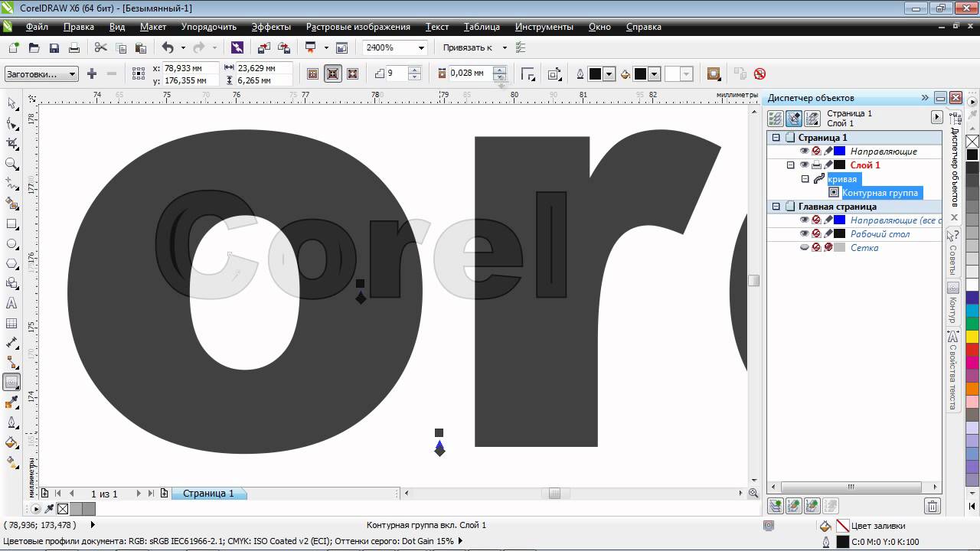Open a file via folder icon
Screen dimensions: 980x551
[x=34, y=47]
